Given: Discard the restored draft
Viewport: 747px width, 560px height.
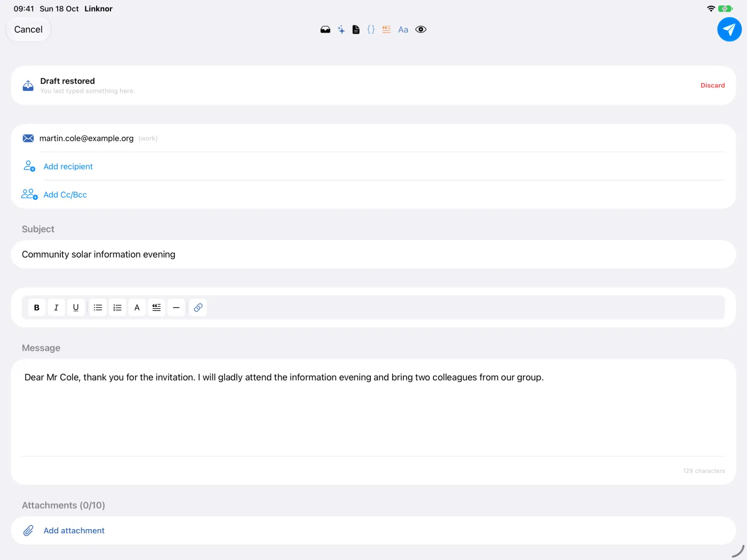Looking at the screenshot, I should (712, 85).
